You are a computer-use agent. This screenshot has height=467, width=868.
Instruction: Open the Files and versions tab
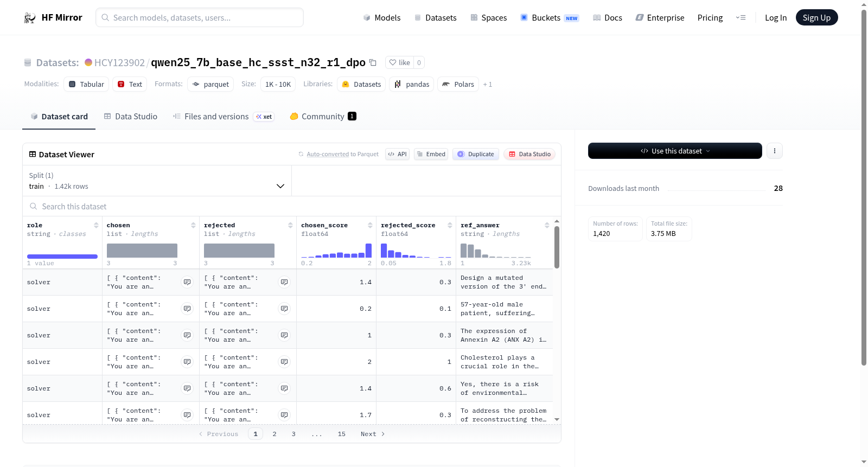(224, 117)
